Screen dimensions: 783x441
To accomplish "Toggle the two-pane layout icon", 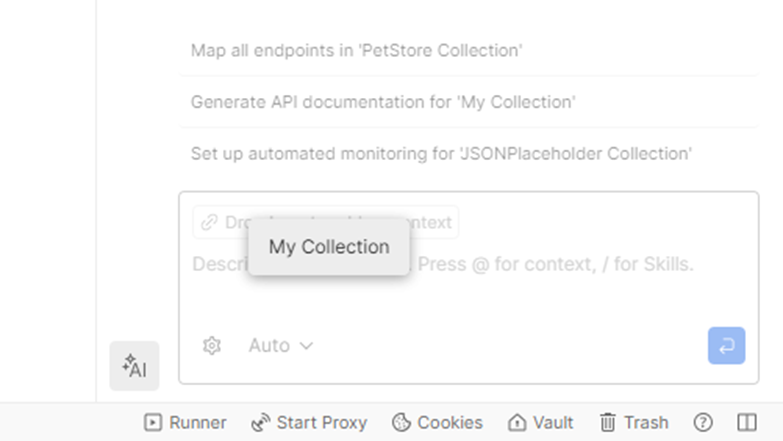I will click(x=747, y=423).
